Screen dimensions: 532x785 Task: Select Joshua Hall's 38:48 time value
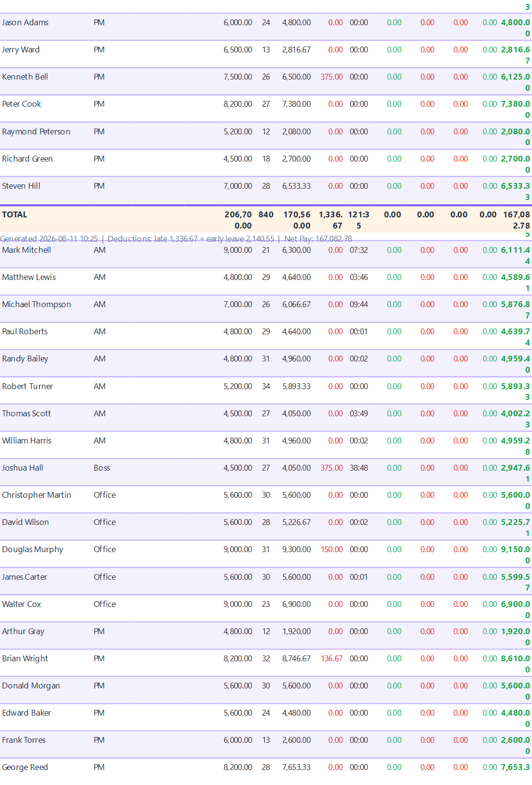[359, 468]
